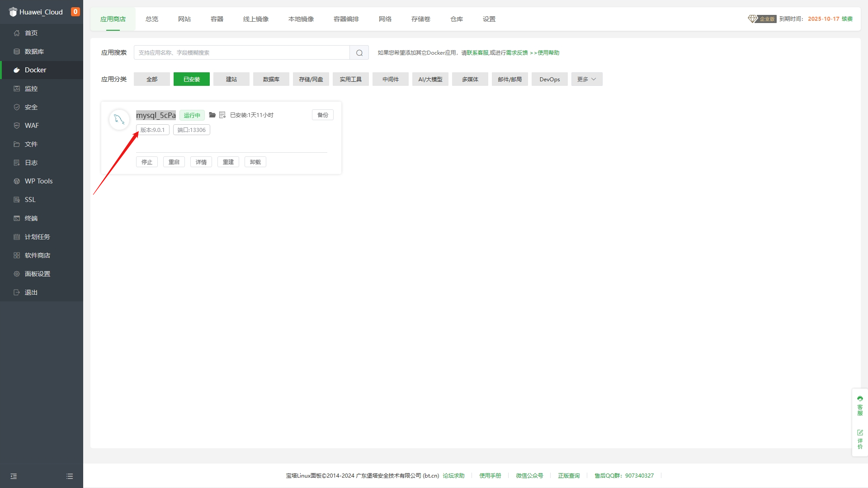The image size is (868, 488).
Task: Open 客服 customer service floating icon
Action: [x=860, y=406]
